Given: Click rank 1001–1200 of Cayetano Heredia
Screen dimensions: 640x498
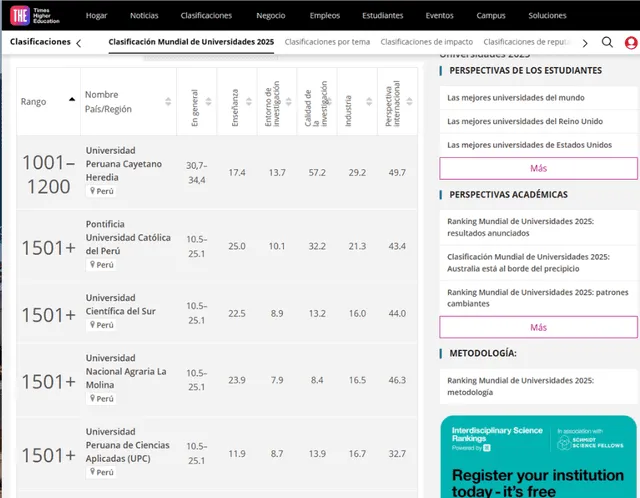Looking at the screenshot, I should tap(48, 175).
